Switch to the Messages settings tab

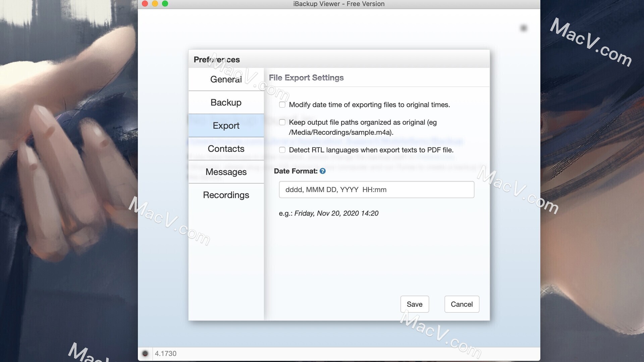(x=226, y=172)
